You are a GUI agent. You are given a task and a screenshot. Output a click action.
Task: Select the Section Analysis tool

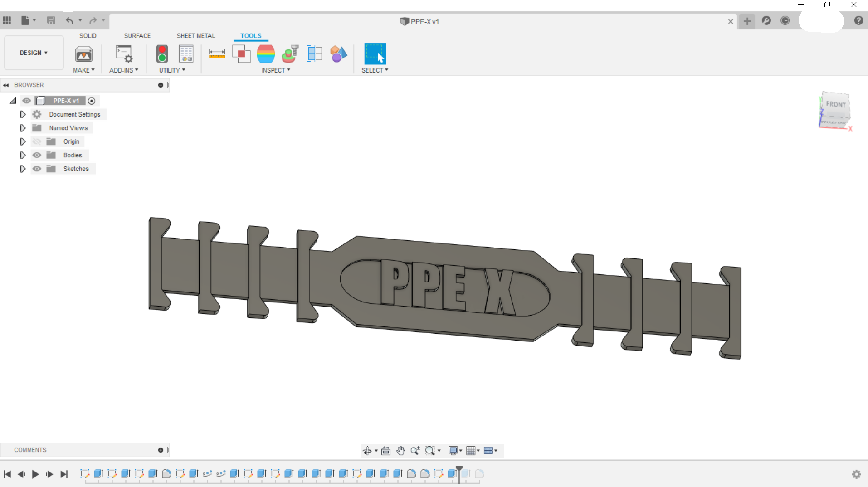click(314, 54)
